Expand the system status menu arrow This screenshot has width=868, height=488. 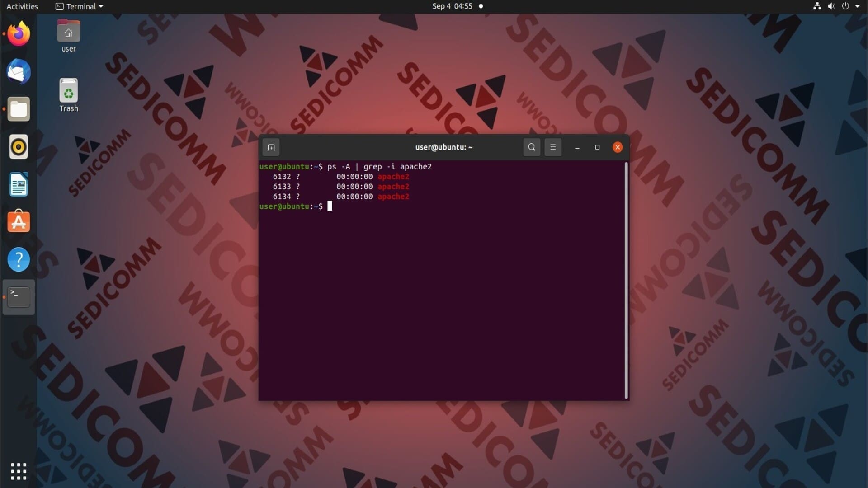point(858,6)
